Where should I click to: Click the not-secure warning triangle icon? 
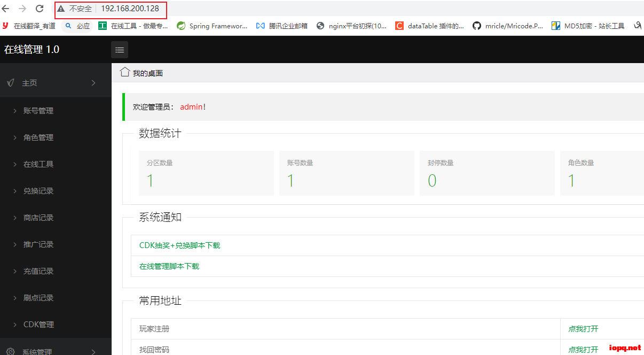[x=61, y=9]
